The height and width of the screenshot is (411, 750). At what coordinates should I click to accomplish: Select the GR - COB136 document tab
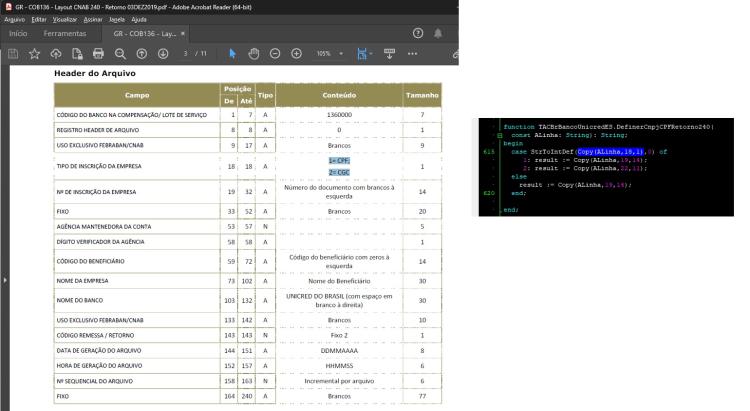coord(144,33)
